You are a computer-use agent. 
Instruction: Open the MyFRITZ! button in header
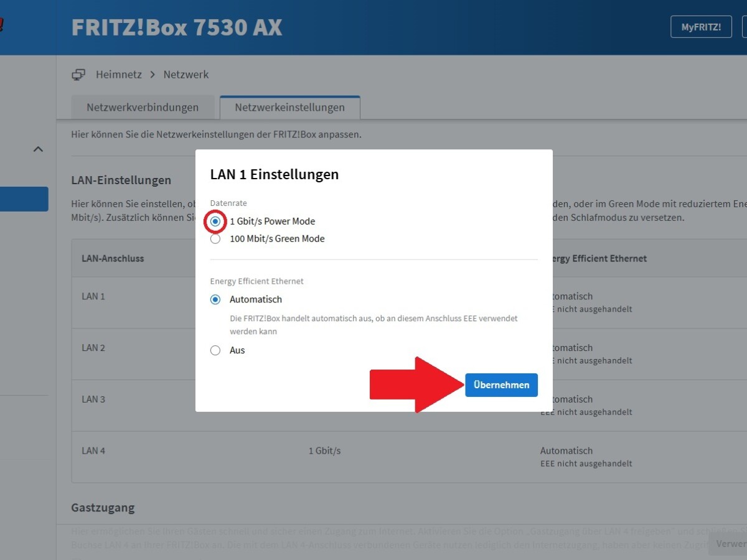point(701,27)
